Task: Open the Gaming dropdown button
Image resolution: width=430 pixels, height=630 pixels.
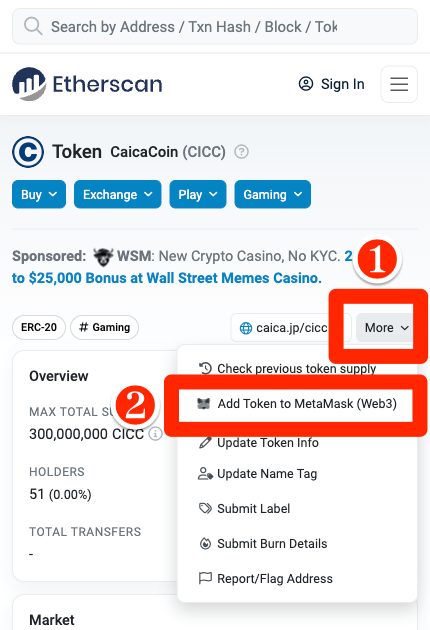Action: click(x=272, y=194)
